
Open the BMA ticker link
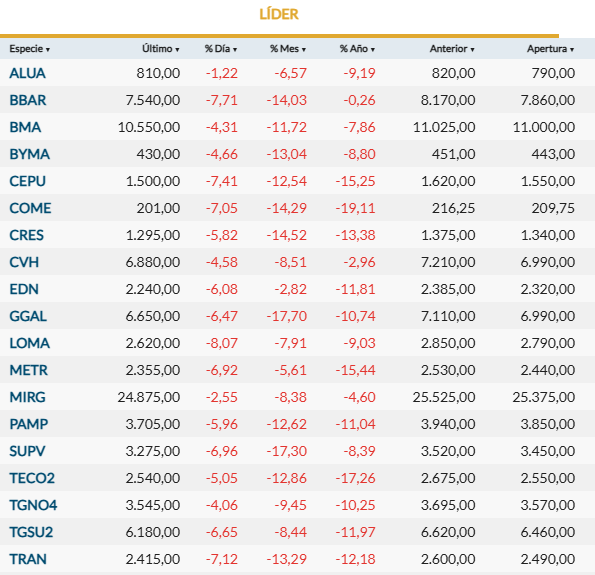[25, 127]
